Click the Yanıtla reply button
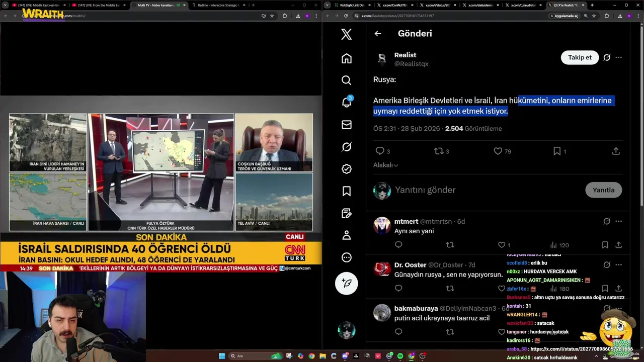 (603, 190)
